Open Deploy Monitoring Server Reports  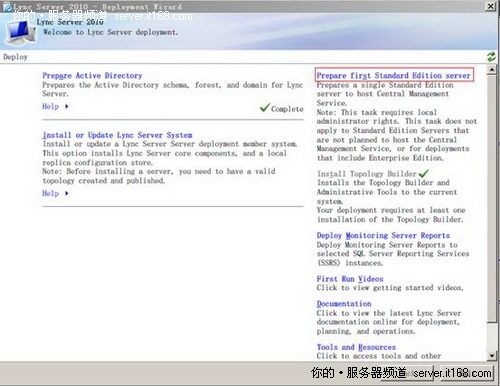(383, 235)
